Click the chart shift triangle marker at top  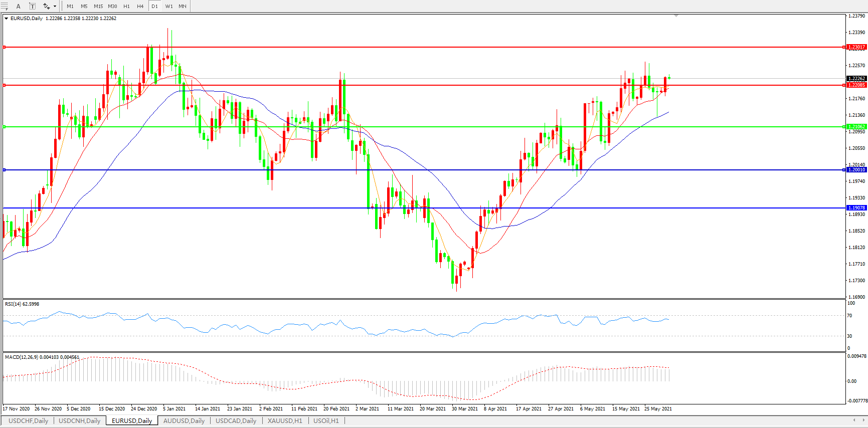click(x=676, y=16)
